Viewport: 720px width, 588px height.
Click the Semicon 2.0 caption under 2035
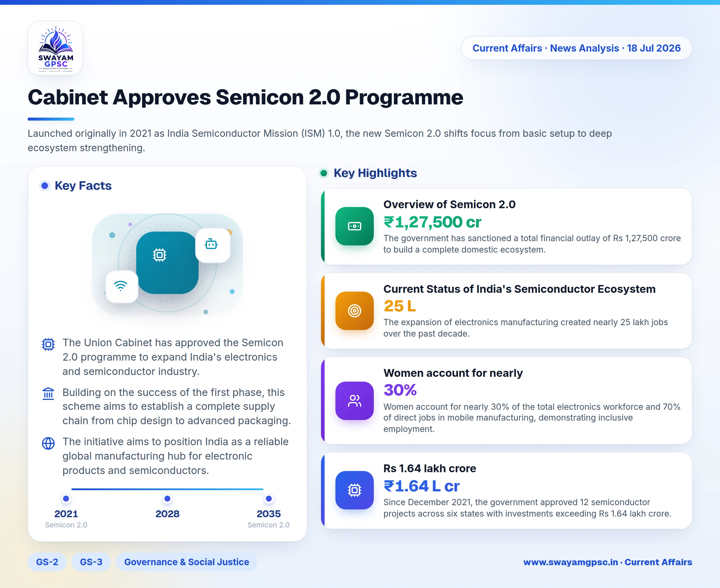pos(268,525)
